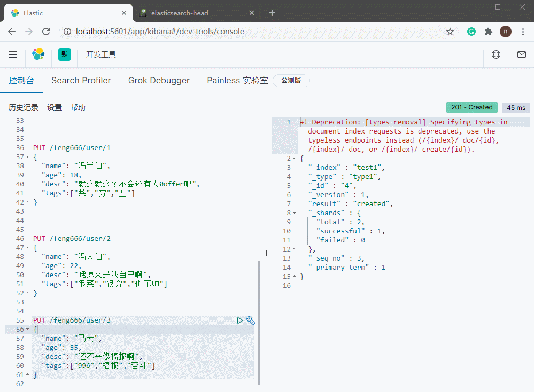
Task: Click the 公测版 beta badge
Action: pos(291,81)
